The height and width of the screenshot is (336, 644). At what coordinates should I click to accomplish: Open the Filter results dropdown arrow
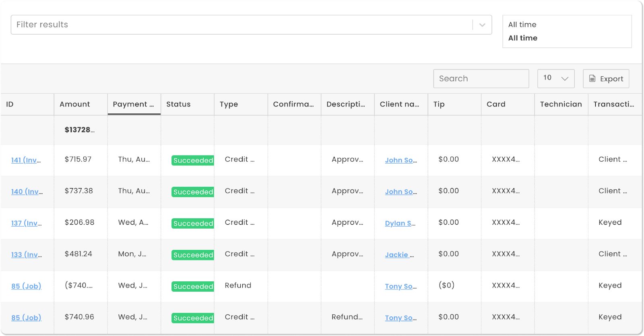(x=482, y=25)
